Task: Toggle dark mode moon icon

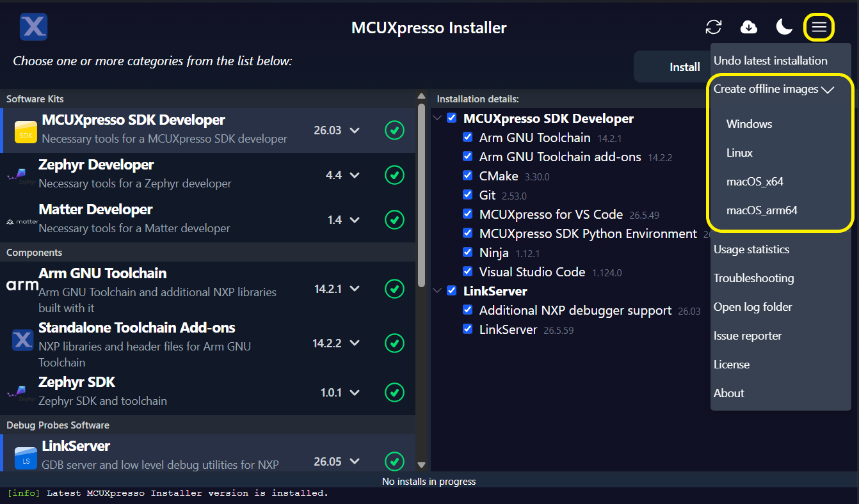Action: click(x=784, y=27)
